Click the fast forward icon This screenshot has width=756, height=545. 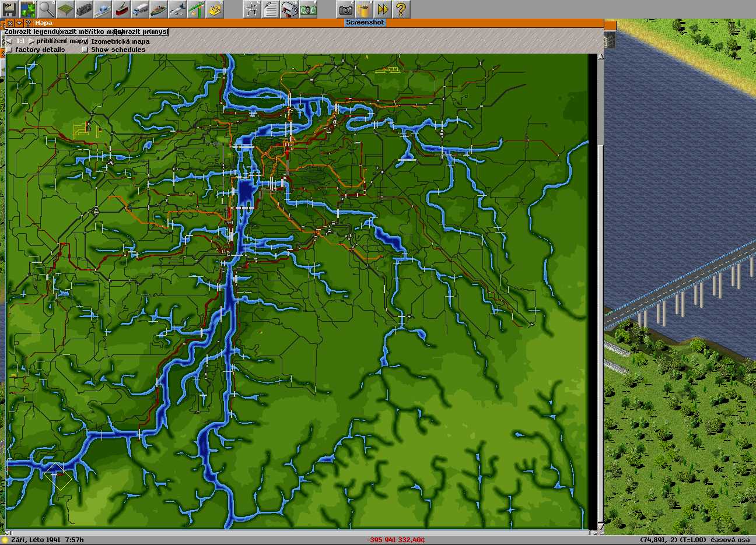382,9
